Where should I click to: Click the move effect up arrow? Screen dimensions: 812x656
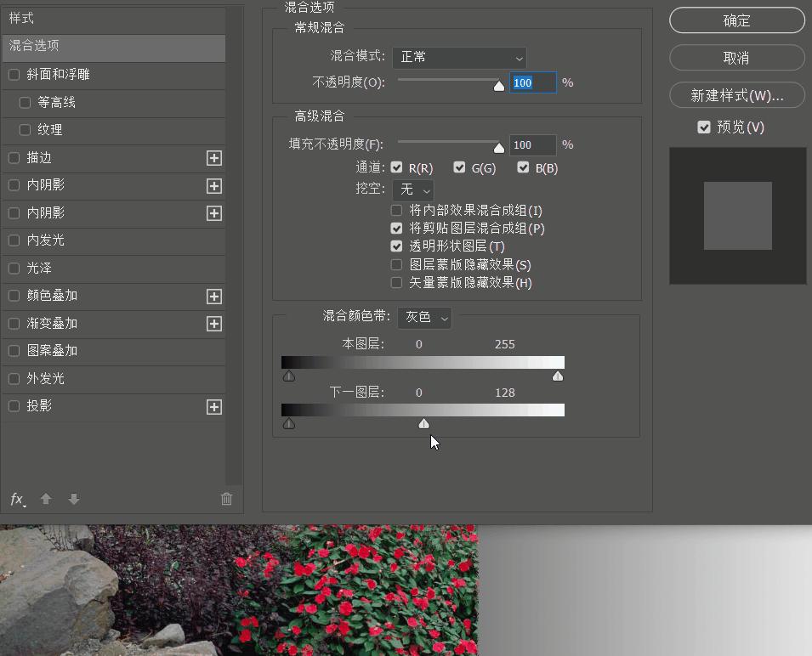point(46,500)
